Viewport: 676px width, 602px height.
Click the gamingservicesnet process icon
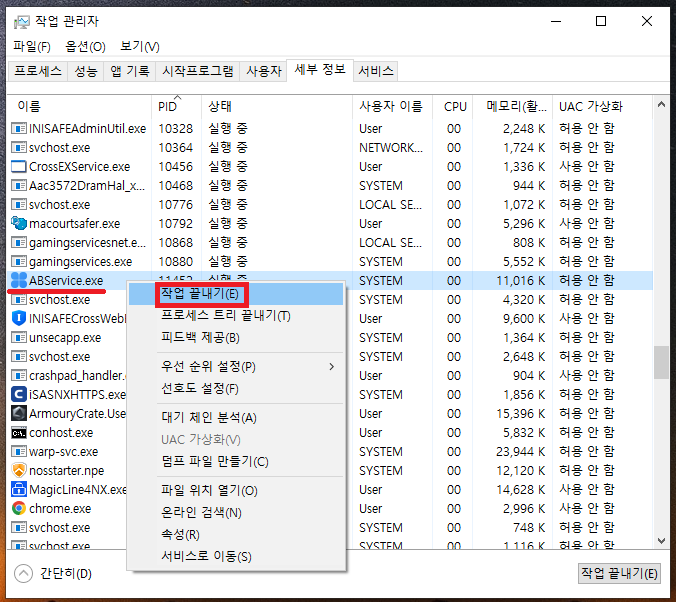click(19, 242)
